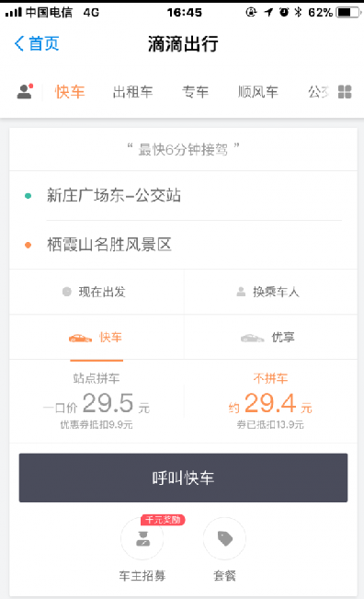
Task: Tap the orange 快车 car icon
Action: [x=80, y=338]
